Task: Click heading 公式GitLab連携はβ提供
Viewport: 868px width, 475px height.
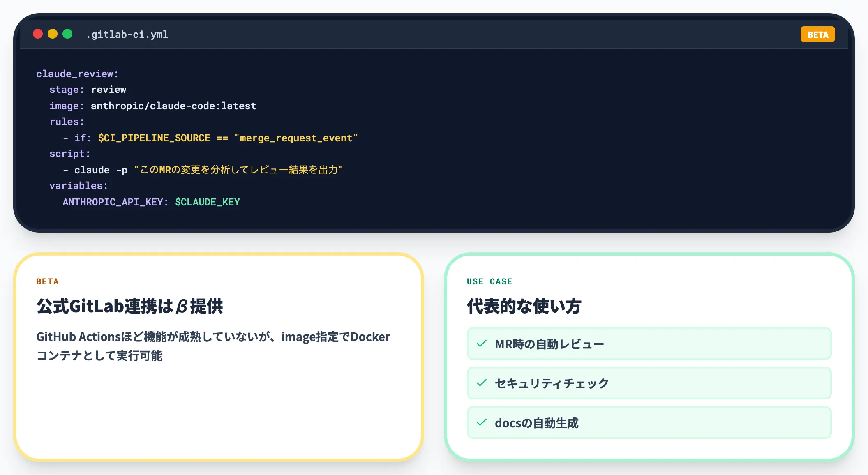Action: pos(129,306)
